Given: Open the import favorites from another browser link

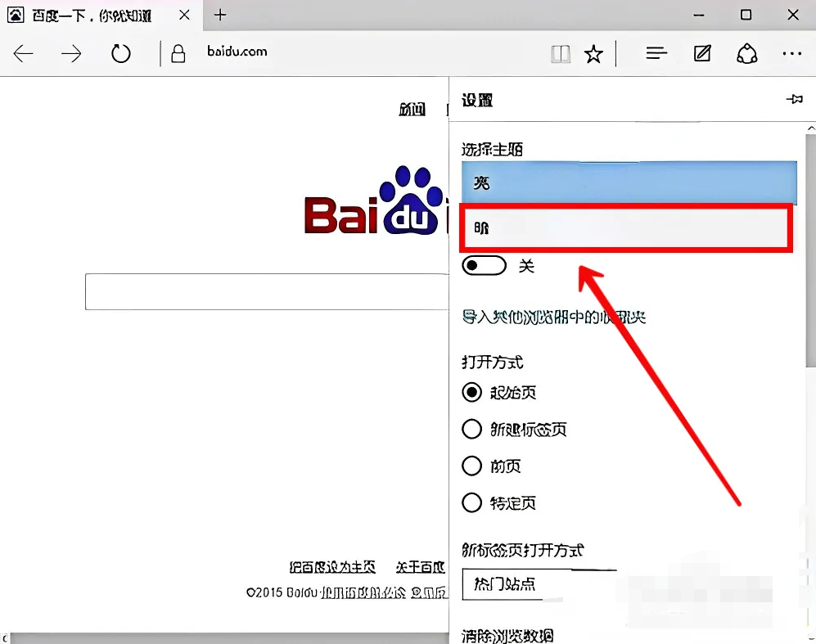Looking at the screenshot, I should pyautogui.click(x=554, y=317).
